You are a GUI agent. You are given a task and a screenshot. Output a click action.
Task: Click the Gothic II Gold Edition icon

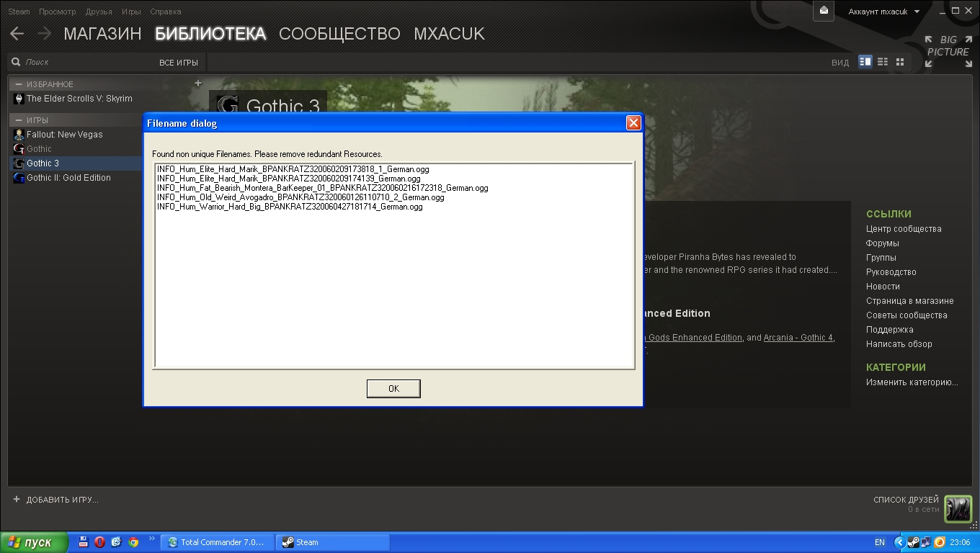tap(19, 178)
